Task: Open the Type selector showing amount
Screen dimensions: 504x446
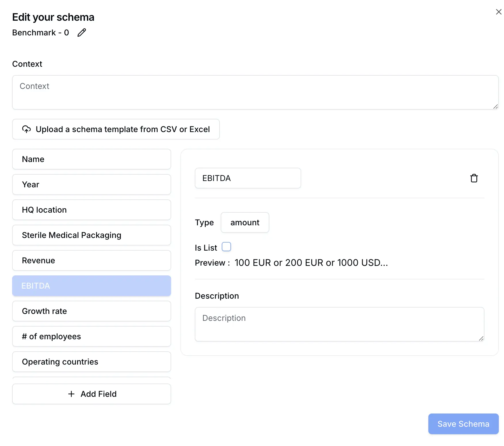Action: (245, 222)
